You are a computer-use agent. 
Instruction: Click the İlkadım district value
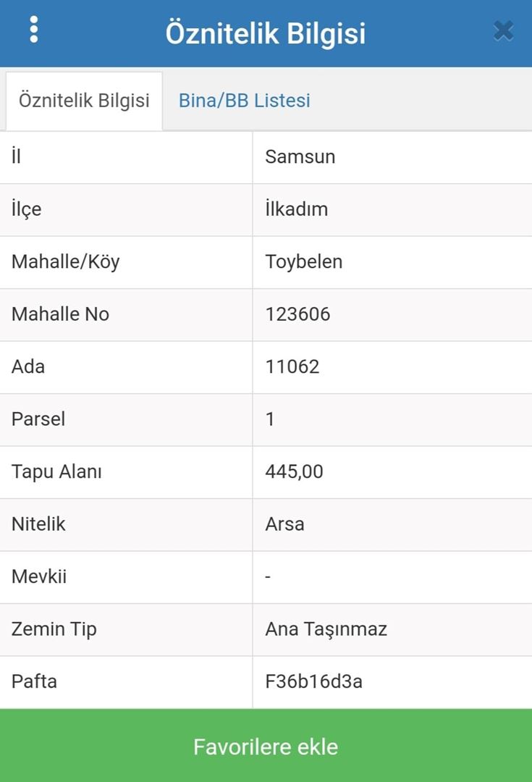tap(297, 209)
